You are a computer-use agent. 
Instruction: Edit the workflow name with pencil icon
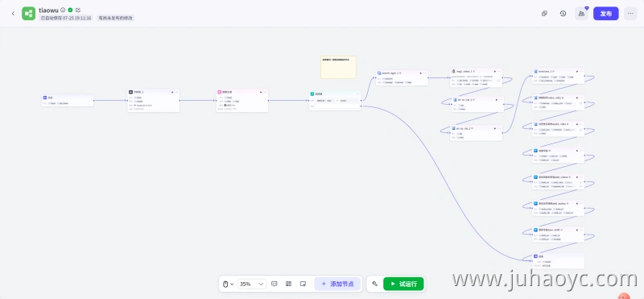[78, 10]
